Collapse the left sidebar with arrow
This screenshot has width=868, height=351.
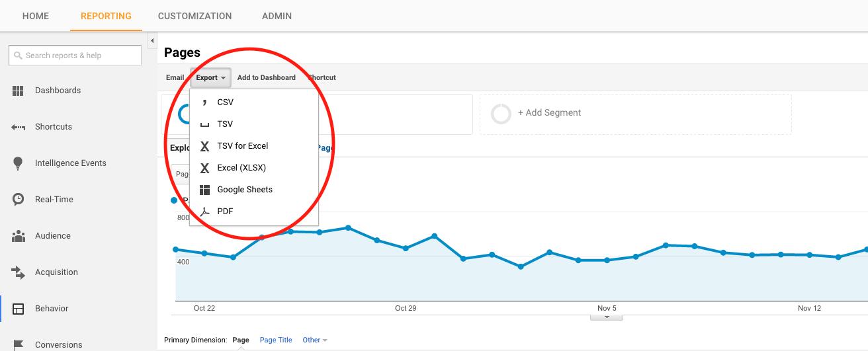point(152,41)
